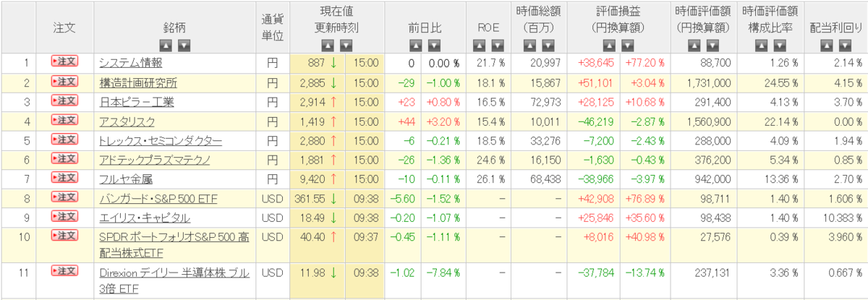Sort 配当利回り column ascending
This screenshot has width=868, height=300.
(x=826, y=46)
